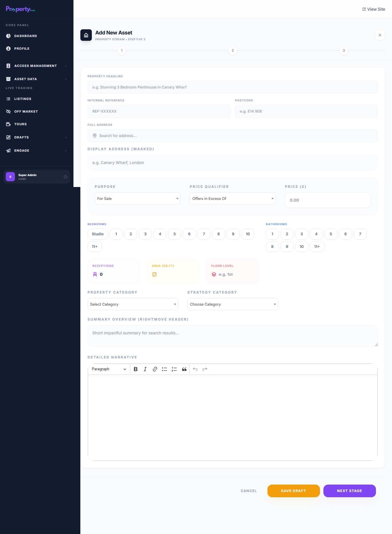The height and width of the screenshot is (534, 392).
Task: Toggle italic text in editor toolbar
Action: (x=145, y=369)
